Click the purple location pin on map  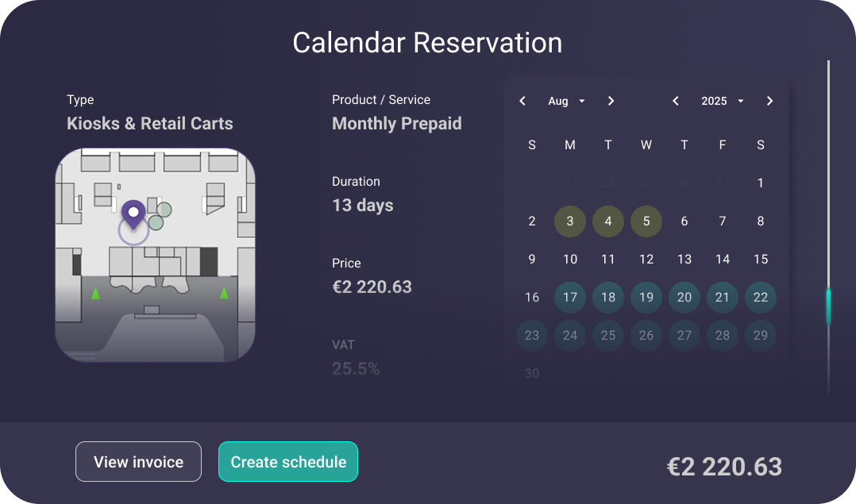tap(133, 213)
